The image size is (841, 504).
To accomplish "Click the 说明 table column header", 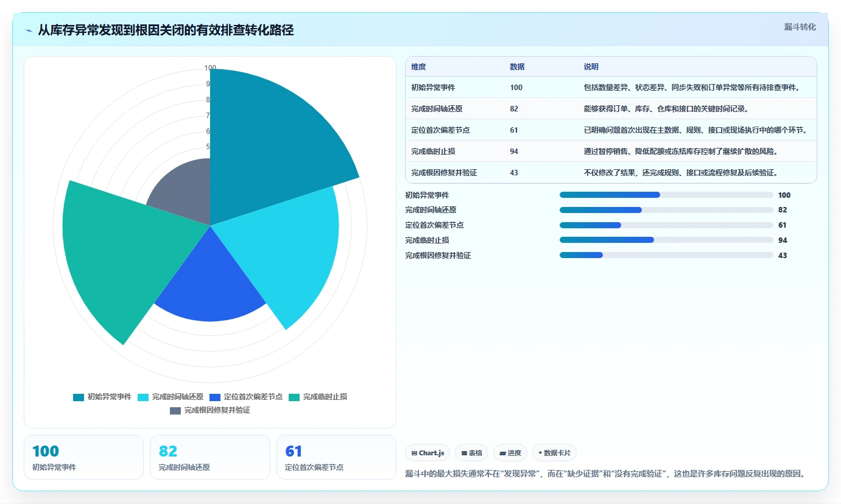I will pos(591,67).
